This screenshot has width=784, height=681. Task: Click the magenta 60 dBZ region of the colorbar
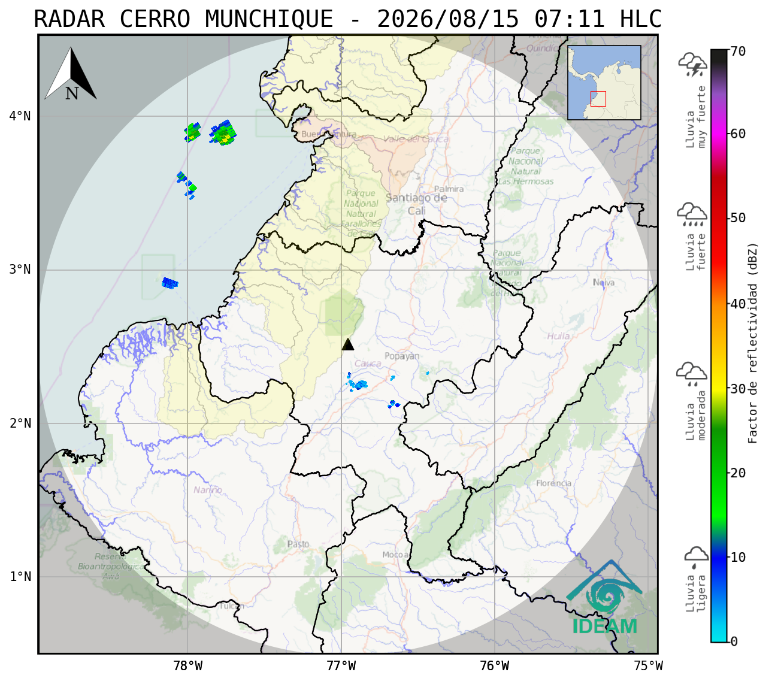point(719,134)
